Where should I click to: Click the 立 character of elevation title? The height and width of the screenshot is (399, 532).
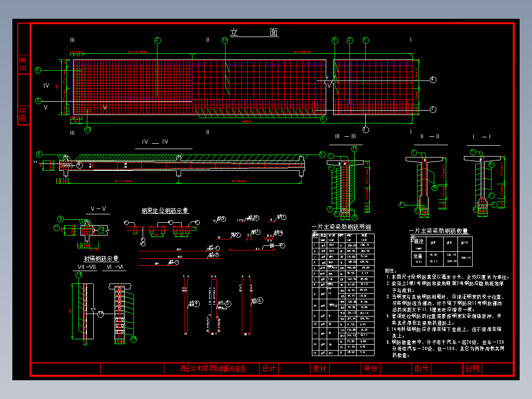pyautogui.click(x=234, y=33)
